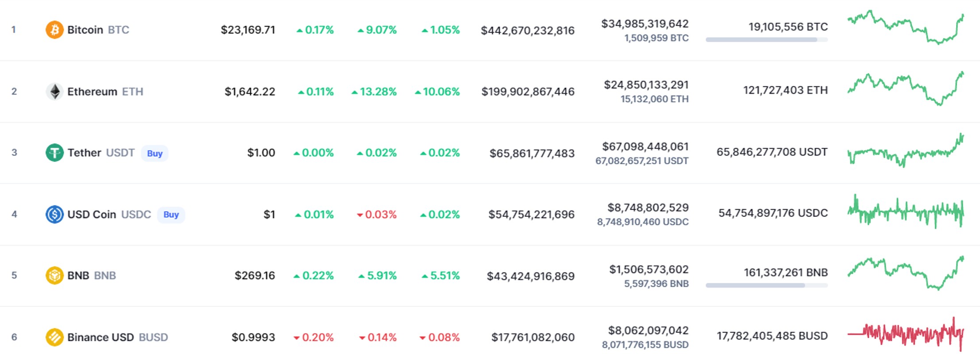This screenshot has width=980, height=354.
Task: Click the orange Bitcoin logo icon
Action: click(54, 30)
